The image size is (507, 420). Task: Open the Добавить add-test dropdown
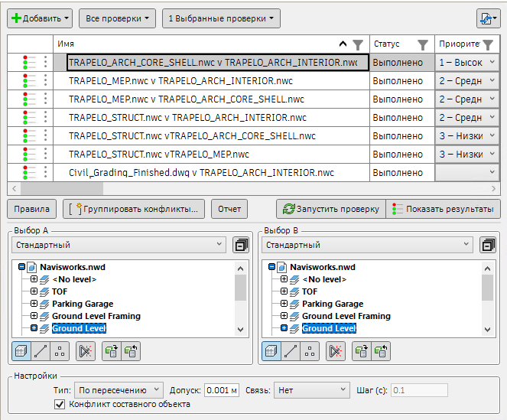(x=40, y=18)
